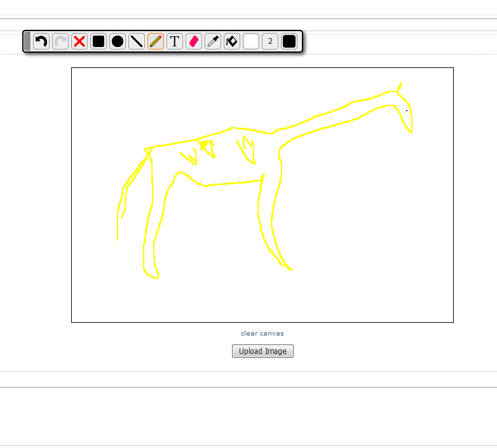Select the circle shape tool
497x448 pixels.
[x=118, y=42]
